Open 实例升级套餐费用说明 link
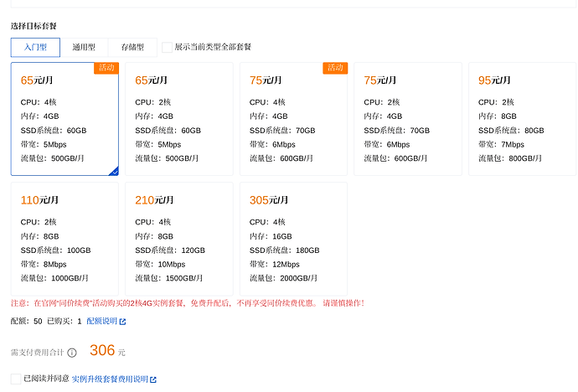578x392 pixels. 110,379
